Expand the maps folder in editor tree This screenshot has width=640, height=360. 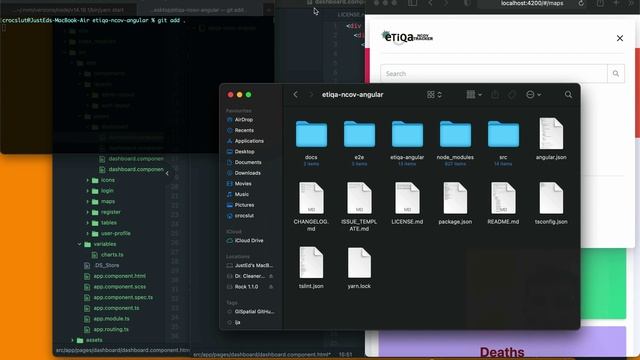point(87,201)
